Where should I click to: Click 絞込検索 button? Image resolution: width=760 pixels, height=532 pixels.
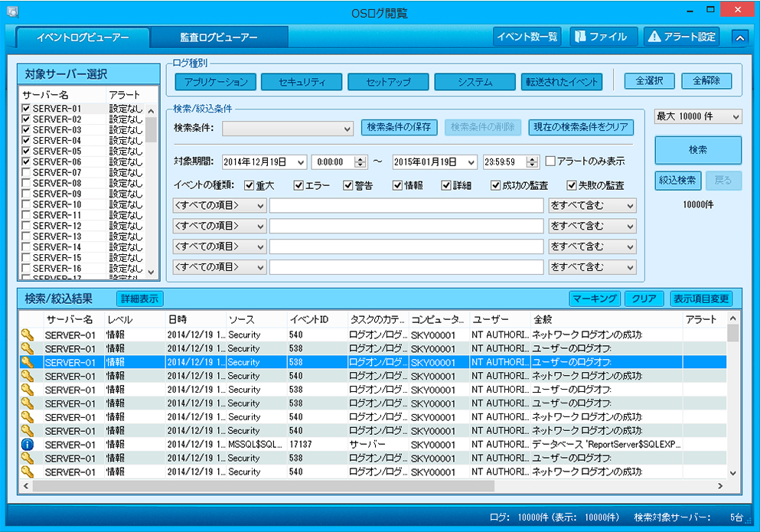point(677,181)
